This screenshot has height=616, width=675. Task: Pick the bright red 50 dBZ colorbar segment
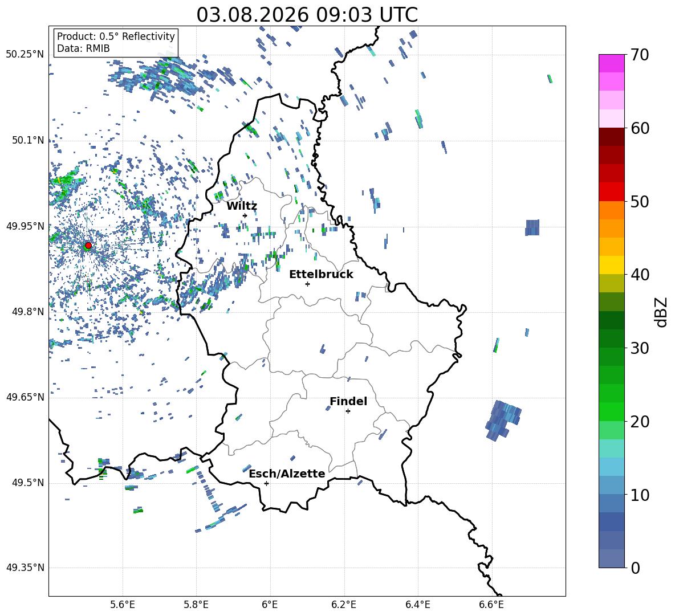(611, 192)
